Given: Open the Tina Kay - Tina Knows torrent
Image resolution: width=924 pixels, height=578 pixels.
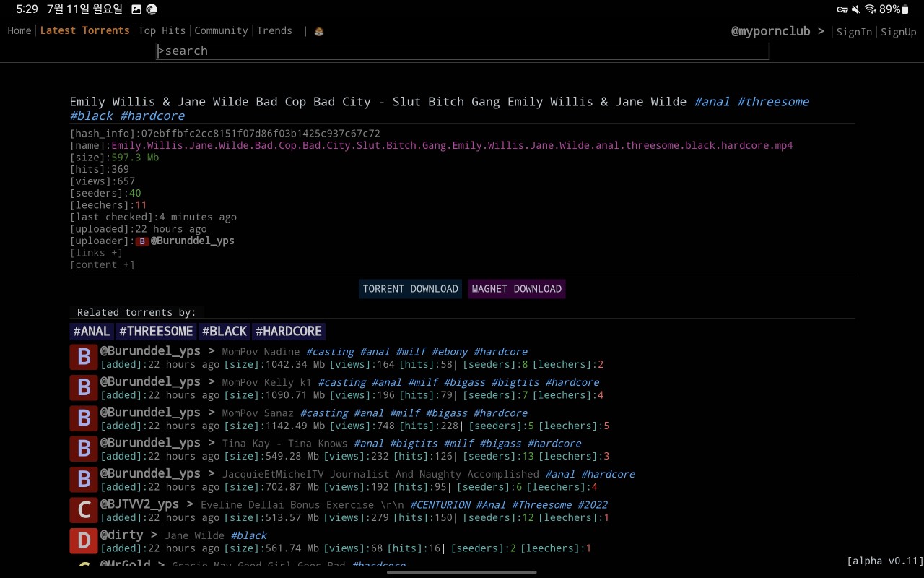Looking at the screenshot, I should click(x=284, y=444).
